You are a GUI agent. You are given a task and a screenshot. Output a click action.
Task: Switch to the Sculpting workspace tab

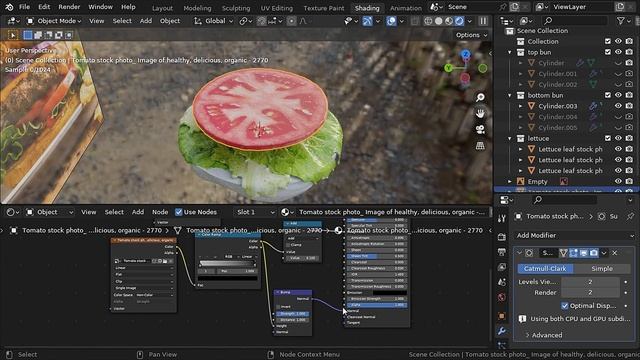coord(236,8)
